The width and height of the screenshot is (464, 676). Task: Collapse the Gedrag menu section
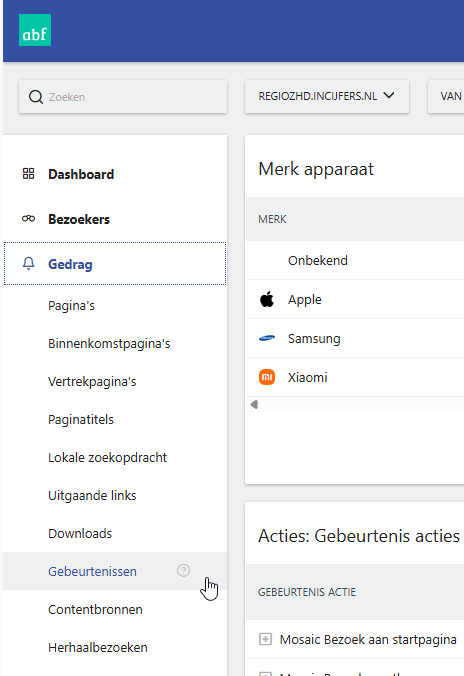pyautogui.click(x=115, y=264)
